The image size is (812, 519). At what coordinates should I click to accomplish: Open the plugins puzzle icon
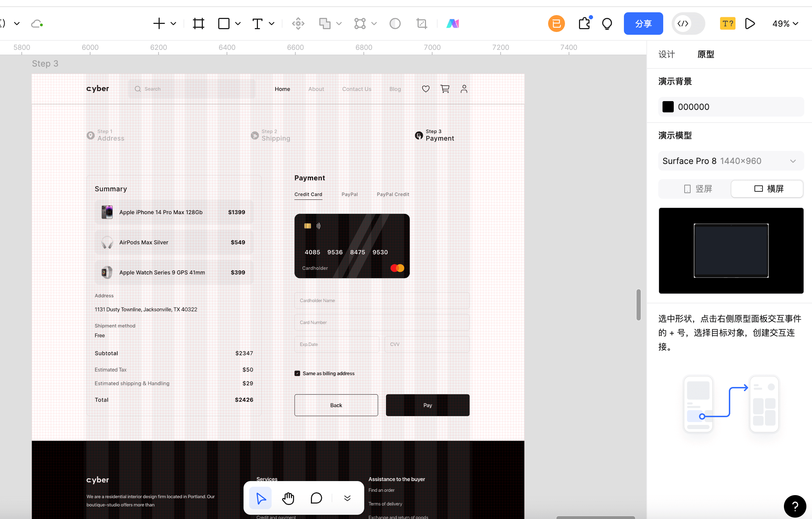(x=584, y=24)
